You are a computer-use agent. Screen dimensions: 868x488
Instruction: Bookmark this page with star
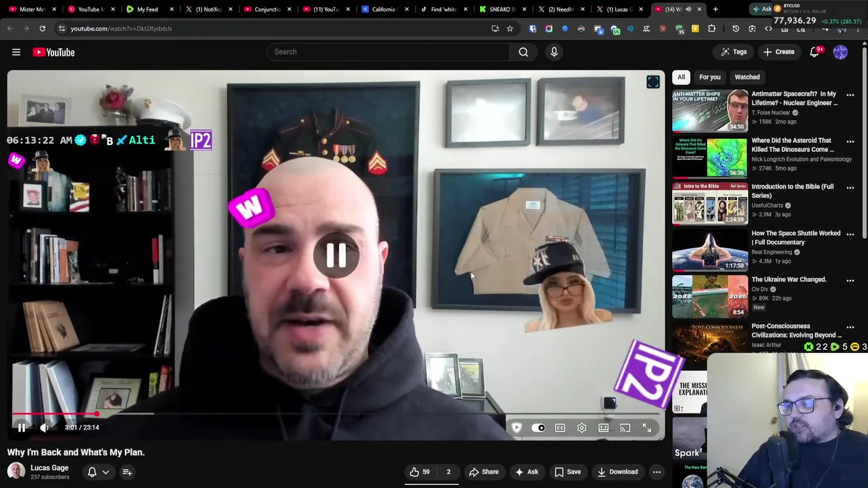[510, 28]
